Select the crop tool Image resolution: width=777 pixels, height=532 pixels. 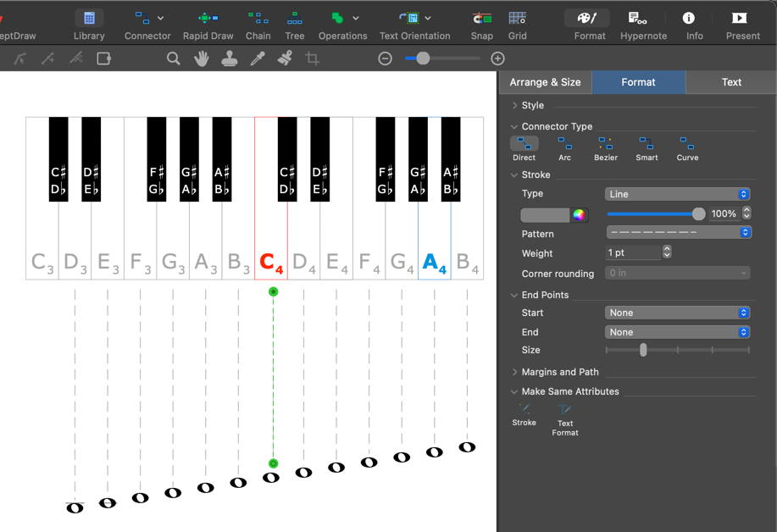coord(312,58)
